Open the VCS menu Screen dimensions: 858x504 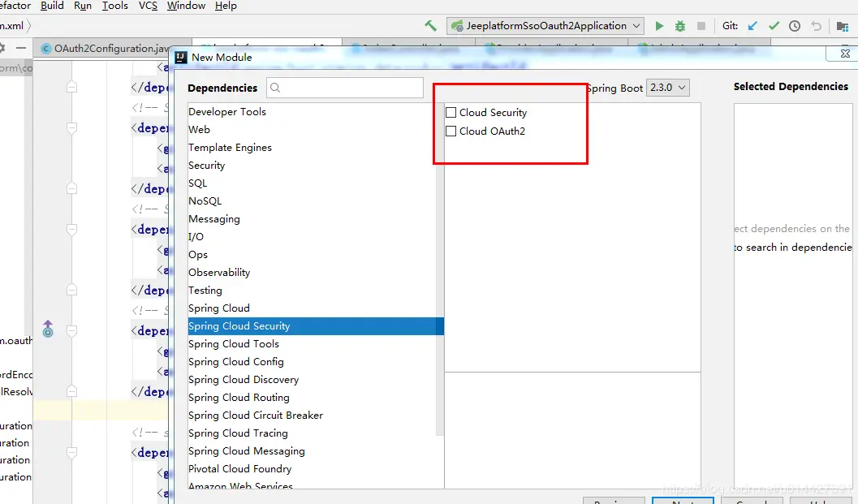[x=148, y=6]
